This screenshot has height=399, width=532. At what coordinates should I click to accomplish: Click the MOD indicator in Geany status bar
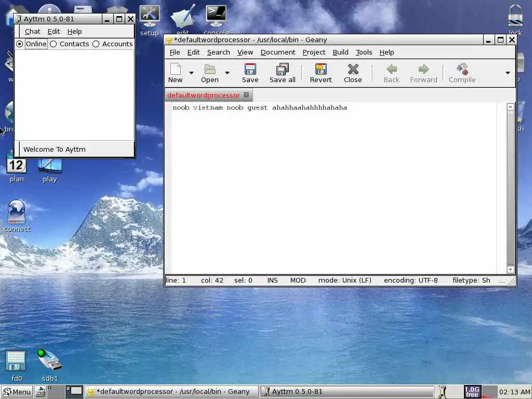click(298, 281)
